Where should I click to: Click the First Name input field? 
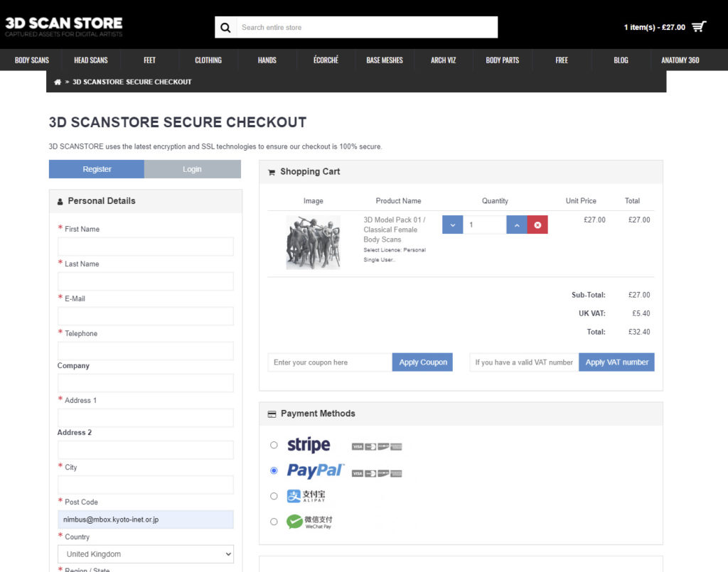[146, 247]
